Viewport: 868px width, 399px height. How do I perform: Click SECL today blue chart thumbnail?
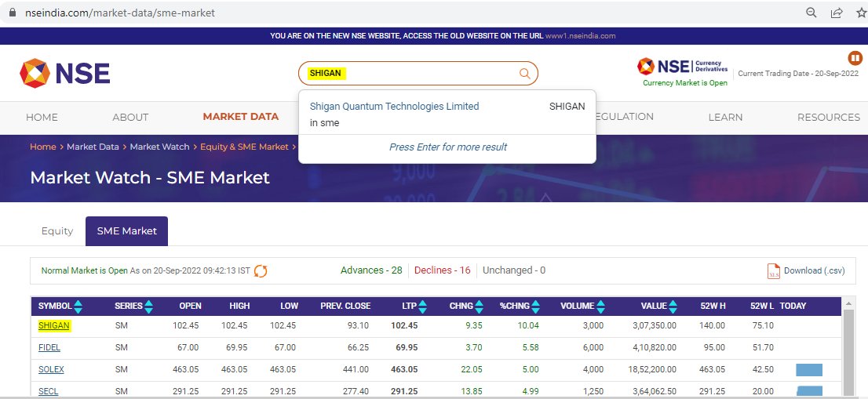(x=809, y=392)
